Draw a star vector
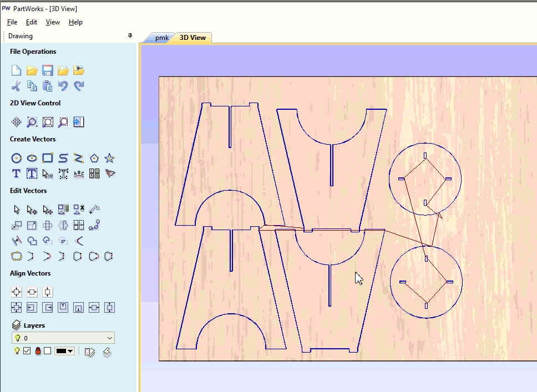Viewport: 537px width, 392px height. point(110,158)
